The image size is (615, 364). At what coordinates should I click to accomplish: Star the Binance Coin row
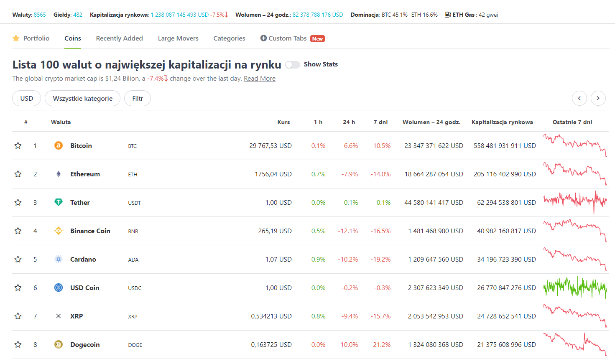[x=18, y=231]
